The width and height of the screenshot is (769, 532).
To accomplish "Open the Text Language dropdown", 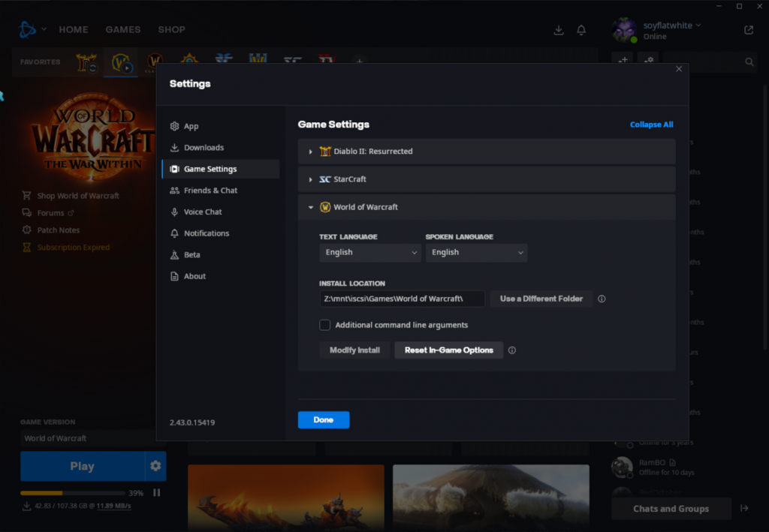I will pyautogui.click(x=370, y=252).
